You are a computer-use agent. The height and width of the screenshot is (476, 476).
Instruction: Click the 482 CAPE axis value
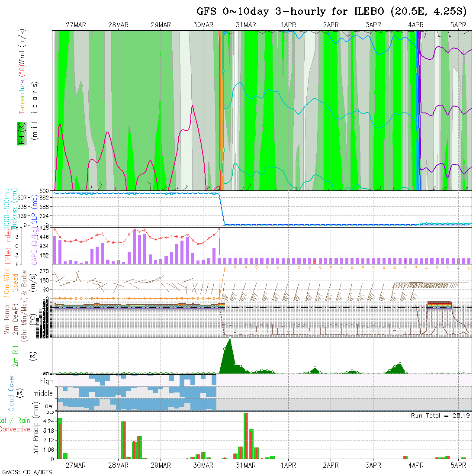[44, 255]
